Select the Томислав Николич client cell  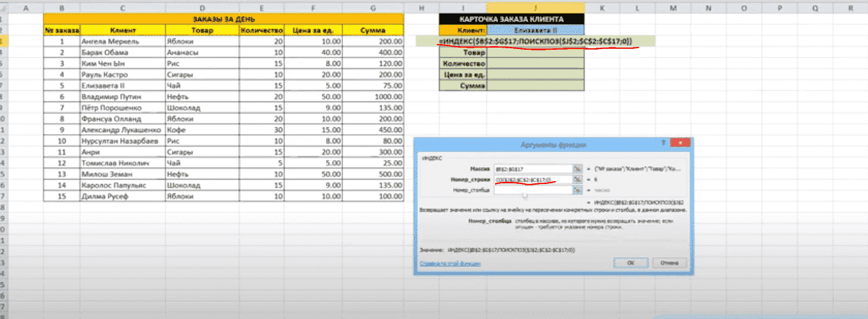point(123,163)
